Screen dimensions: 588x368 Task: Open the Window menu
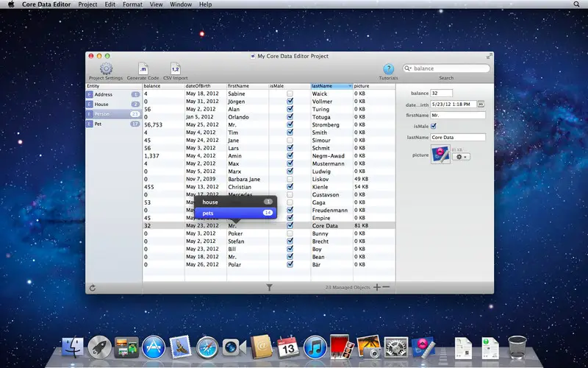click(181, 4)
